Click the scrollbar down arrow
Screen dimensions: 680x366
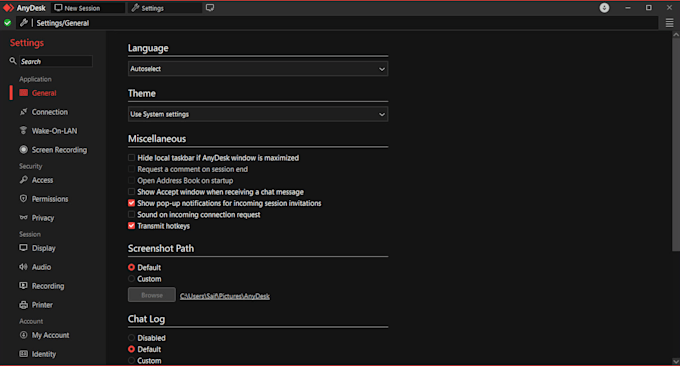676,361
